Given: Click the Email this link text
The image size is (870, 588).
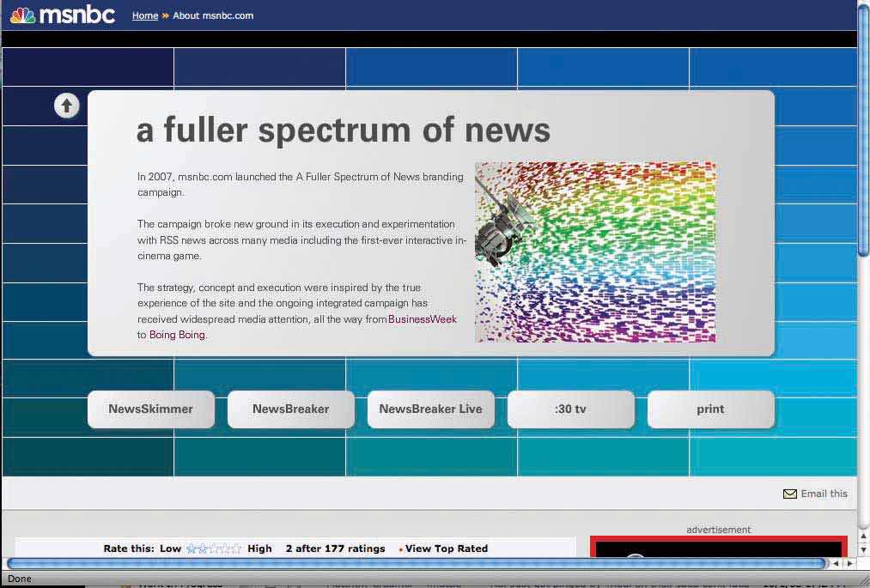Looking at the screenshot, I should (824, 494).
